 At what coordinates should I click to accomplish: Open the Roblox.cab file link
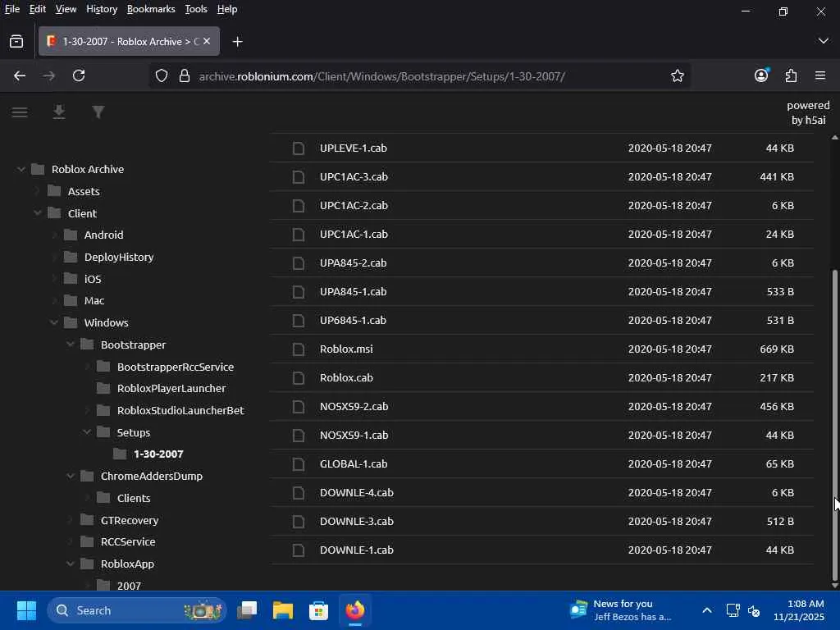[x=346, y=377]
